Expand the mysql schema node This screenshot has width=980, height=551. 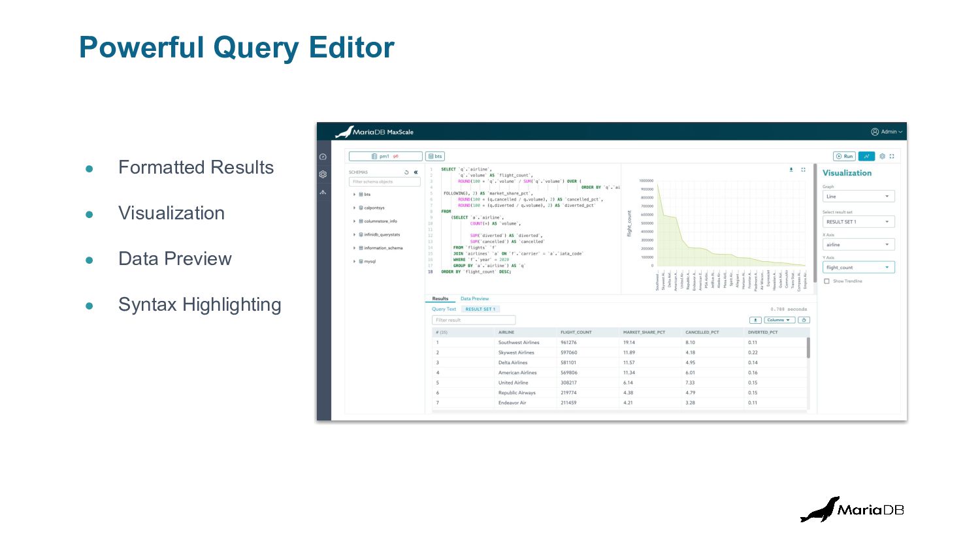[354, 261]
